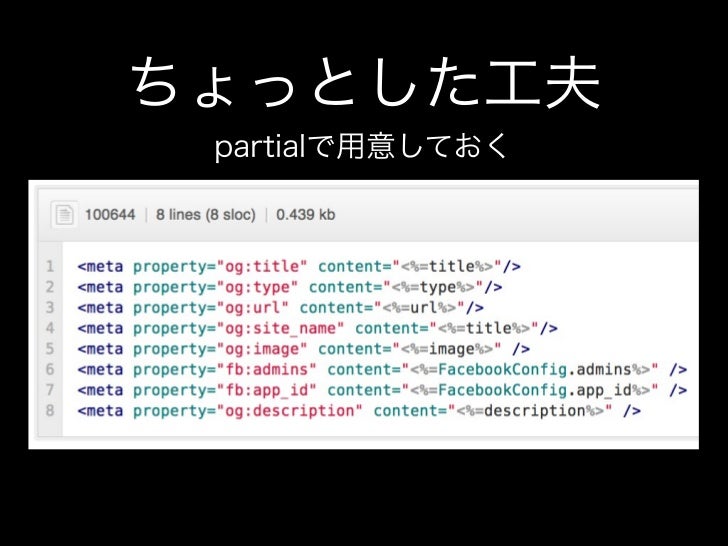This screenshot has height=546, width=728.
Task: Select line number 7 in gutter
Action: click(50, 390)
